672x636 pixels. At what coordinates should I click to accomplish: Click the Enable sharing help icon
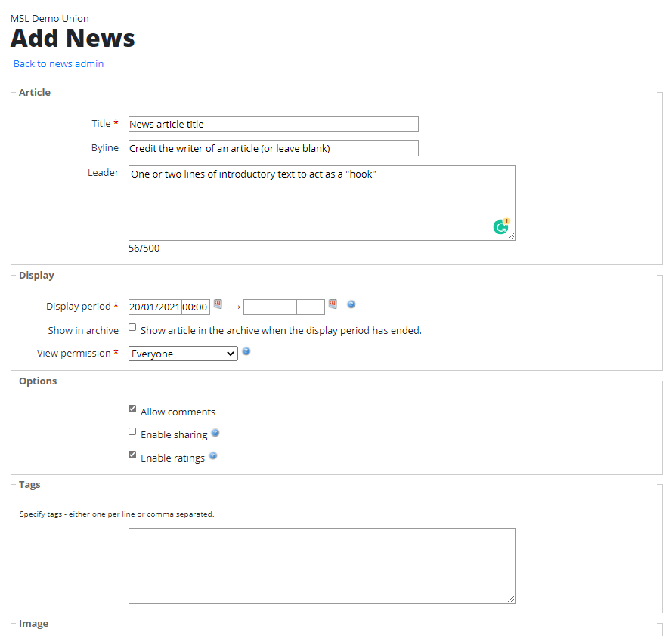tap(215, 433)
